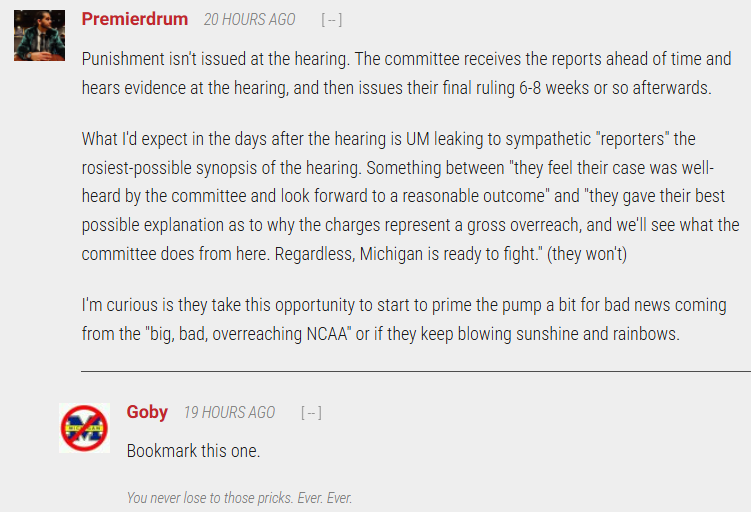Collapse Goby's reply using its [--] toggle

[x=311, y=412]
